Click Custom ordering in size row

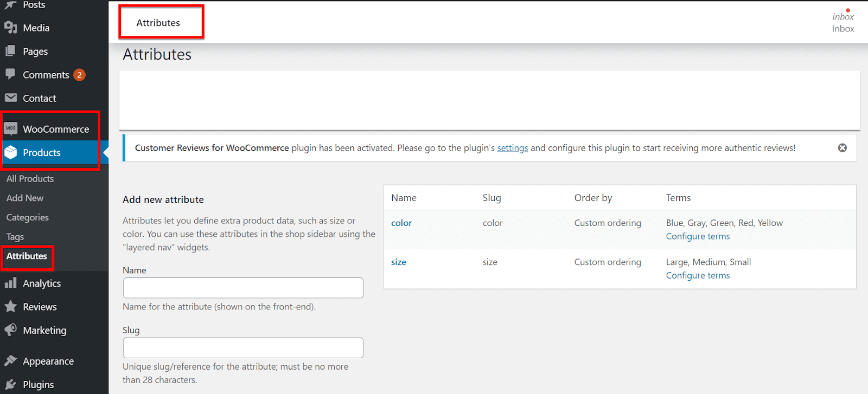pyautogui.click(x=608, y=262)
